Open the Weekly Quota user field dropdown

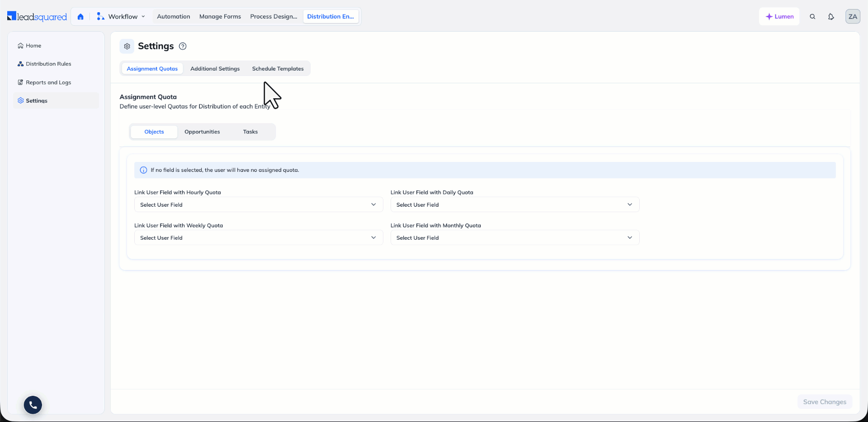coord(259,237)
